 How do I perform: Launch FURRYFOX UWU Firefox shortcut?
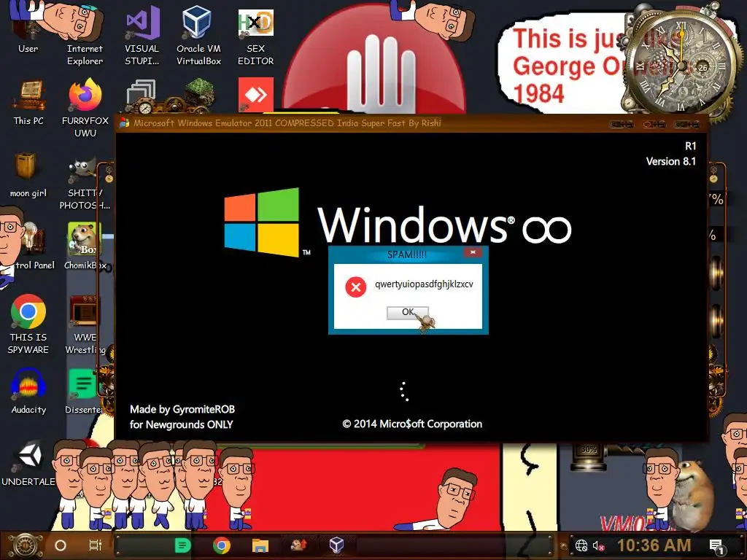(x=85, y=107)
